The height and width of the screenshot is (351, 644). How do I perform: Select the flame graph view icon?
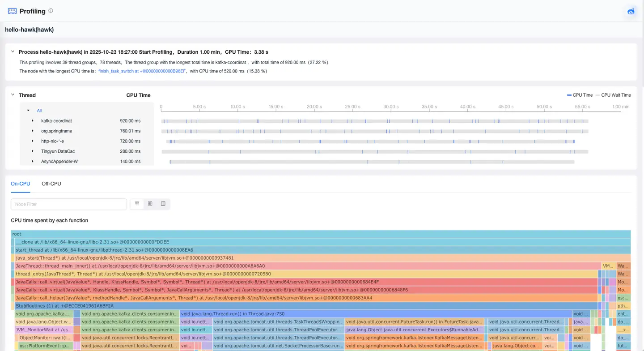137,204
